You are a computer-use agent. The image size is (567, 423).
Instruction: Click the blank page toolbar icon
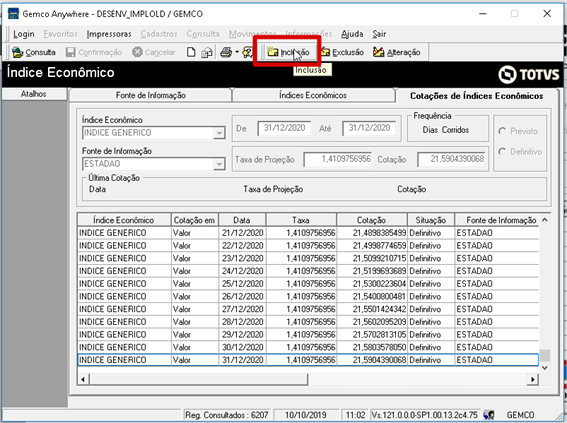(191, 52)
